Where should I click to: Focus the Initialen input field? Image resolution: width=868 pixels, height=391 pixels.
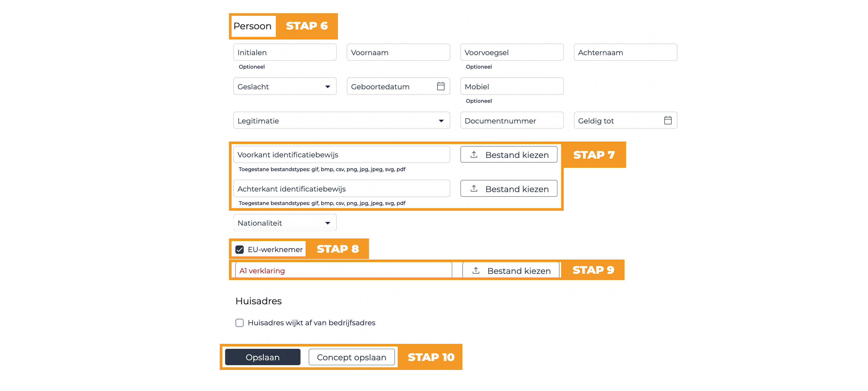[285, 52]
